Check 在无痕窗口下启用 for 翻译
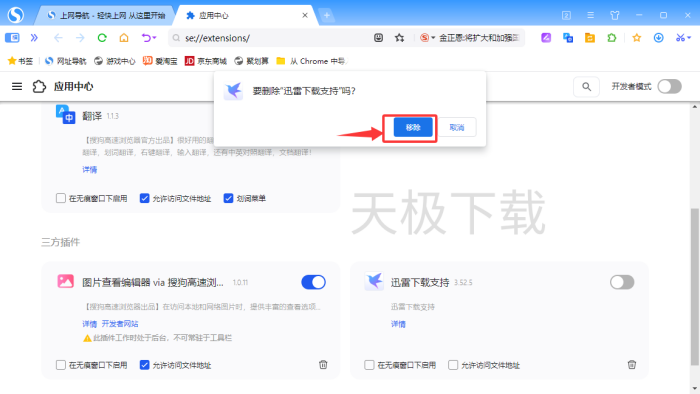 [x=61, y=198]
